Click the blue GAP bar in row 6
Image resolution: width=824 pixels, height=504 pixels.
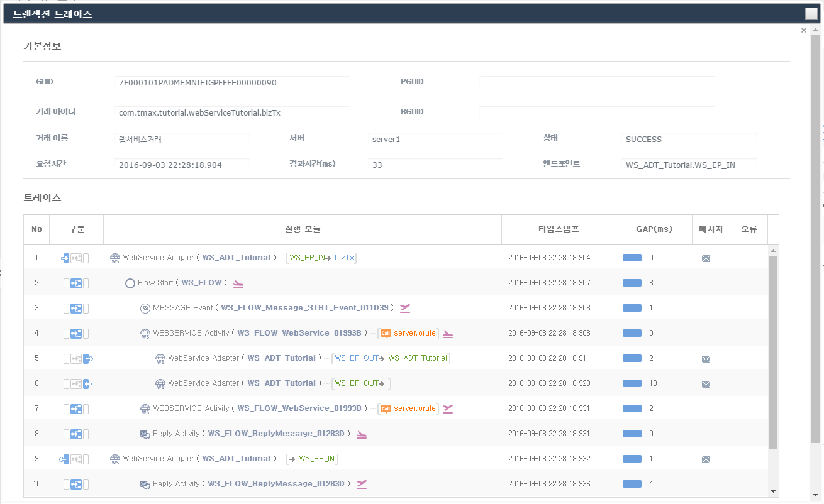click(632, 383)
